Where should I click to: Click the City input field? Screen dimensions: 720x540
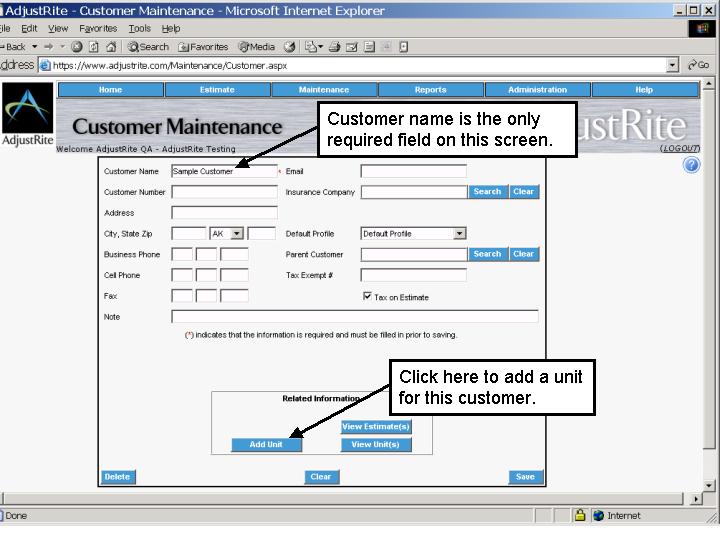tap(189, 234)
